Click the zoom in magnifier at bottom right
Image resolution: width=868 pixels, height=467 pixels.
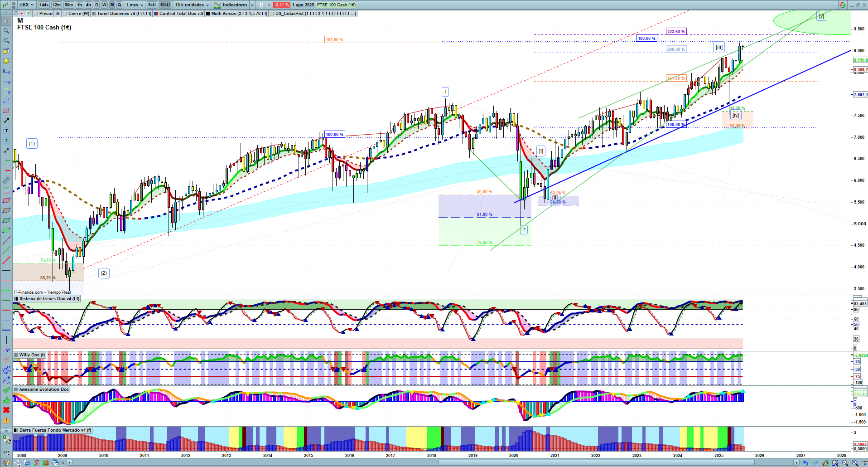pos(855,463)
